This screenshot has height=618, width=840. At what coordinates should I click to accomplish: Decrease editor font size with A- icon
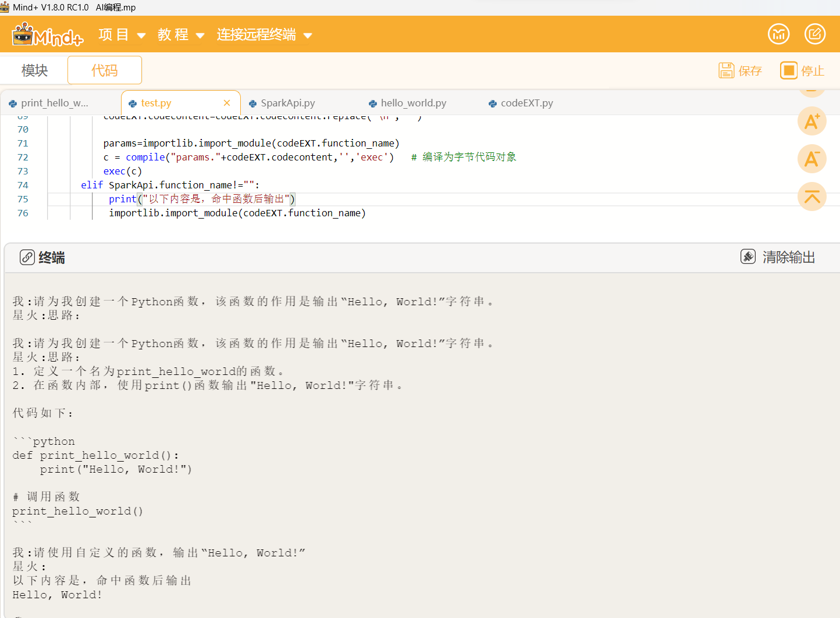pyautogui.click(x=812, y=159)
